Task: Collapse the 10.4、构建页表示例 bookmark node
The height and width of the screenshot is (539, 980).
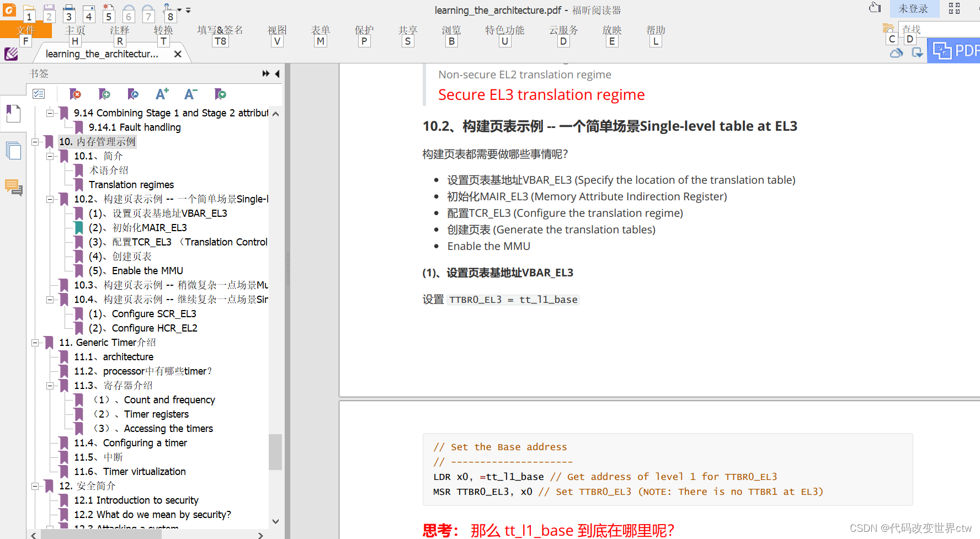Action: click(50, 300)
